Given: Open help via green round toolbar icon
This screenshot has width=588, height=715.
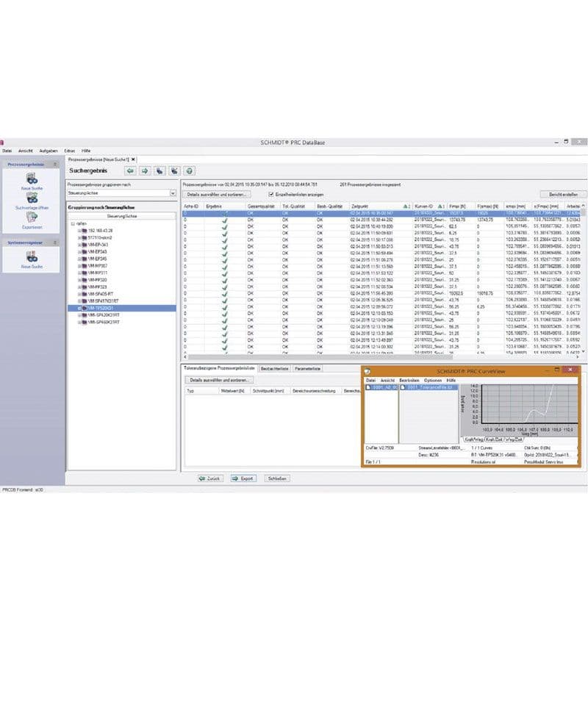Looking at the screenshot, I should point(190,170).
